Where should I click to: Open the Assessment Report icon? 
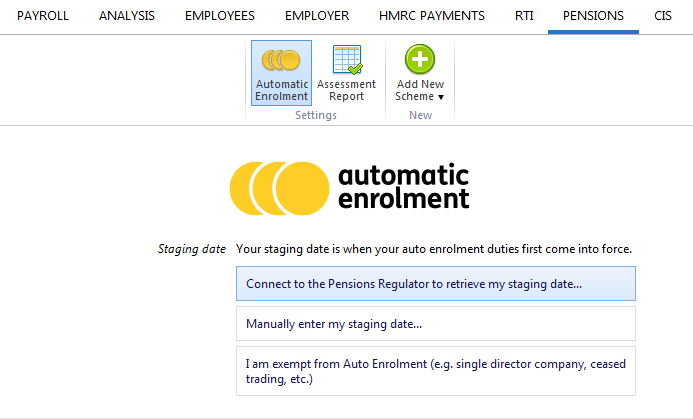tap(346, 73)
